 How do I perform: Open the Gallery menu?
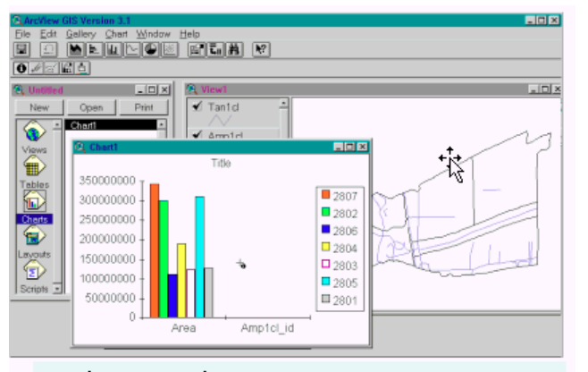[80, 34]
